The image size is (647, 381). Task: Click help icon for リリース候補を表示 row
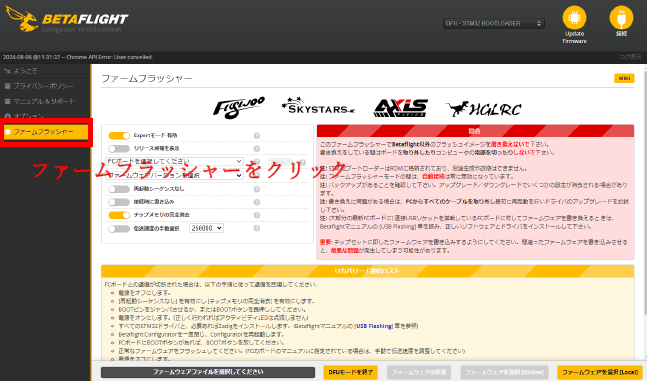tap(257, 149)
